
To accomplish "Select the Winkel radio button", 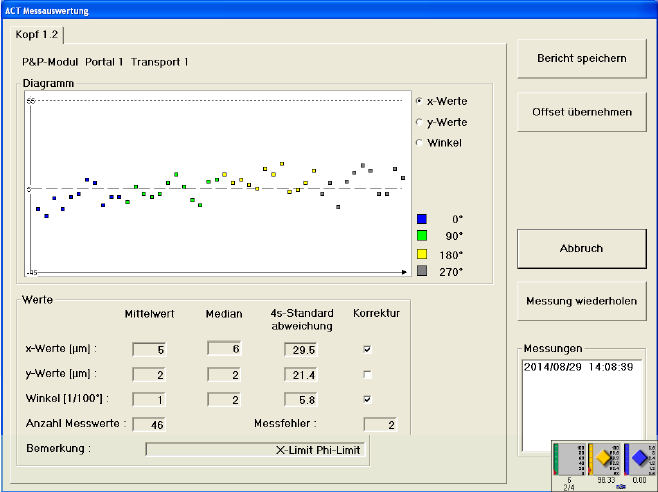I will 420,143.
